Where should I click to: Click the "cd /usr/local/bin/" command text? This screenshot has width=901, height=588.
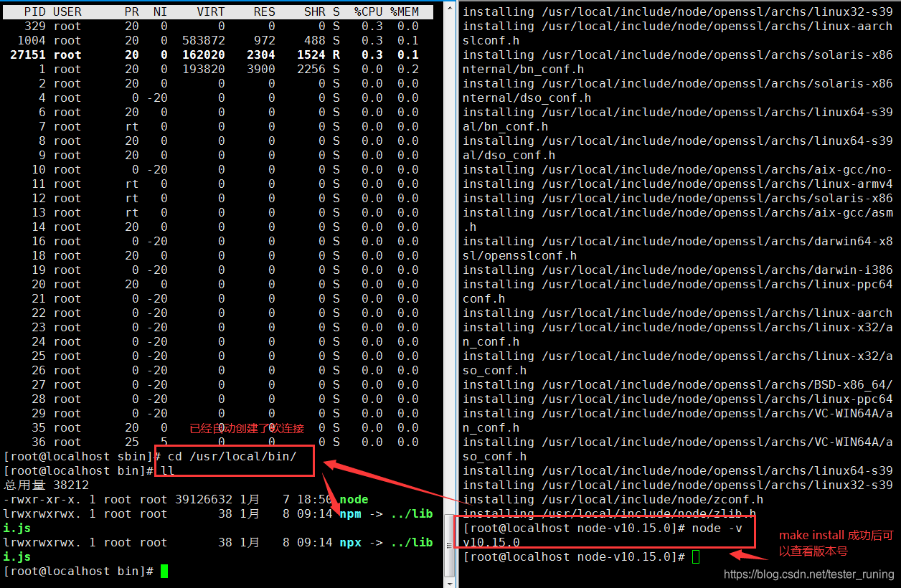point(232,456)
